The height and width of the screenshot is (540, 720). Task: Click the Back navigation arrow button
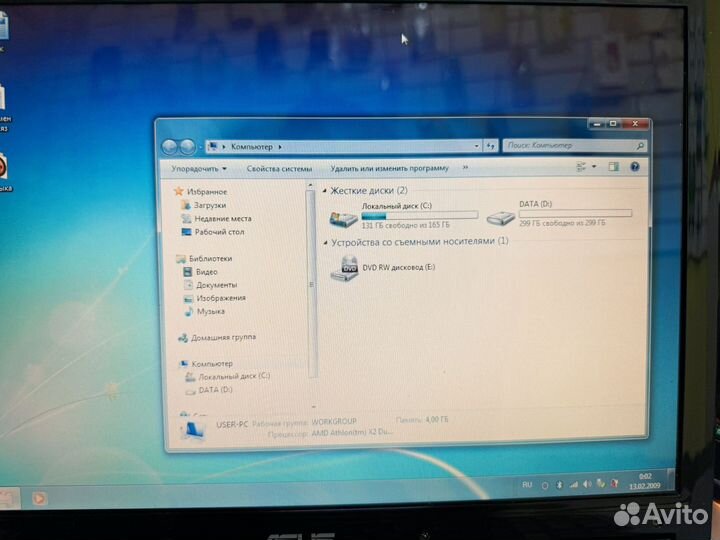point(169,146)
